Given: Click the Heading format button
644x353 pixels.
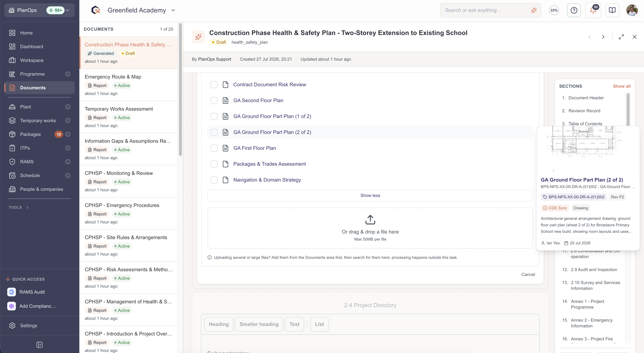Looking at the screenshot, I should [219, 324].
